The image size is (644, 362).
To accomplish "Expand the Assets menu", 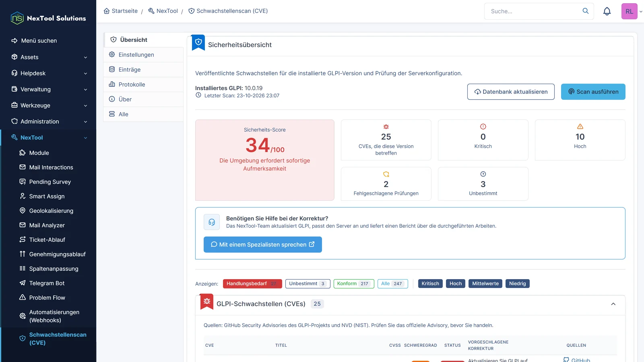I will coord(48,57).
